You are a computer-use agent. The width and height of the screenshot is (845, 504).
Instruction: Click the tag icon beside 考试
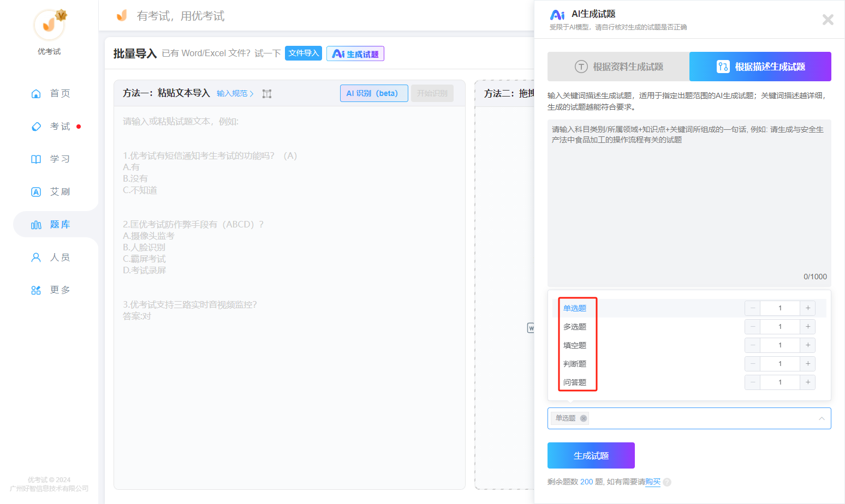tap(36, 126)
